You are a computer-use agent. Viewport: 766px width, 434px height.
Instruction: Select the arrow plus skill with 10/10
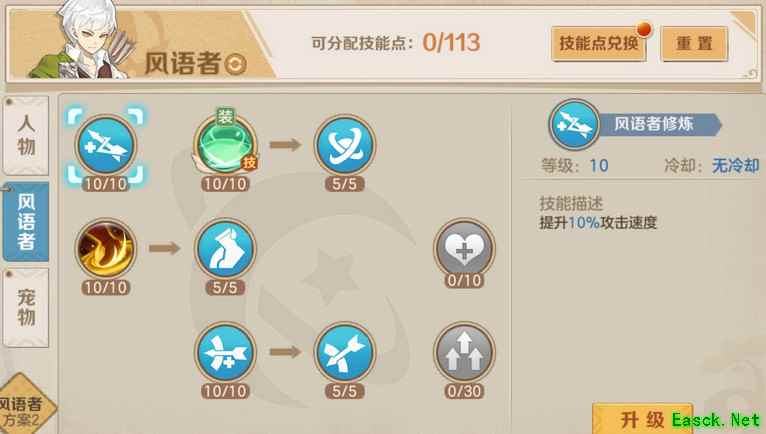pyautogui.click(x=225, y=352)
